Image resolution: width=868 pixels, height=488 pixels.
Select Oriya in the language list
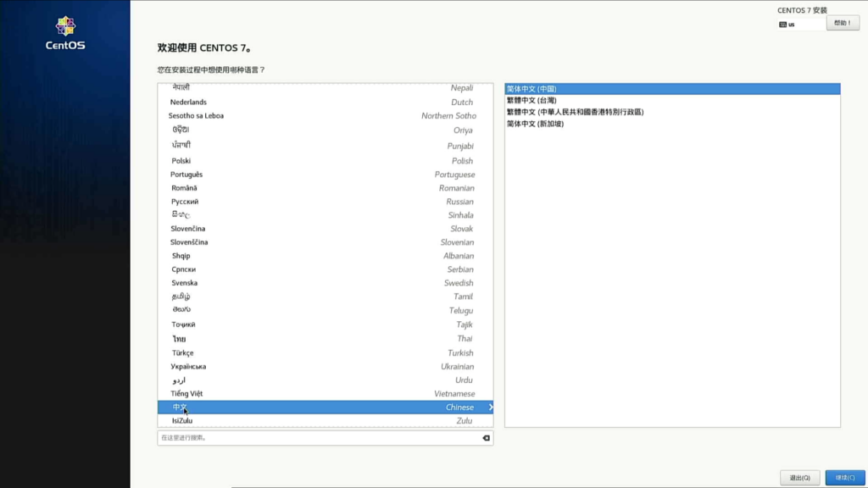tap(325, 130)
